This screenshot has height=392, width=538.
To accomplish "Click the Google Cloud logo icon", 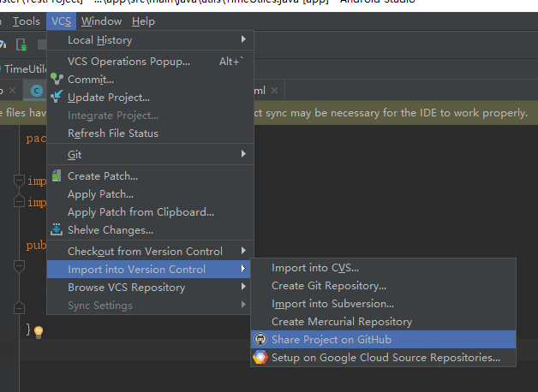I will coord(260,357).
